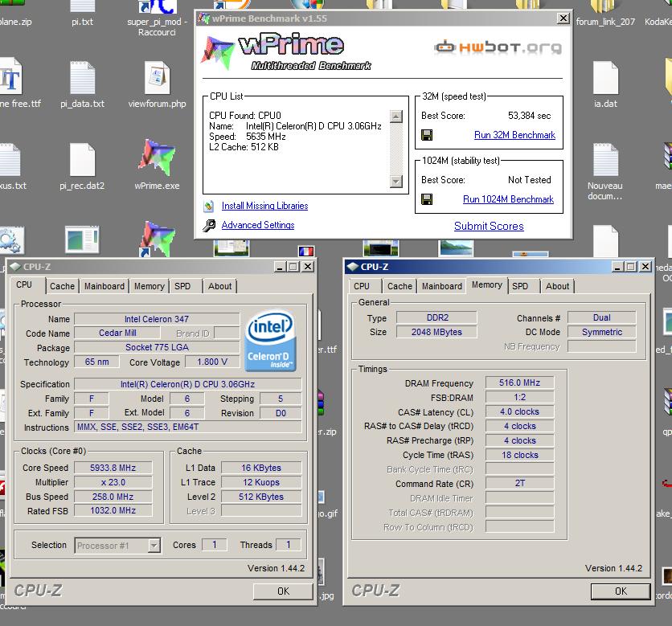Click the FSB:DRAM 1:2 value
Image resolution: width=672 pixels, height=626 pixels.
[x=519, y=397]
